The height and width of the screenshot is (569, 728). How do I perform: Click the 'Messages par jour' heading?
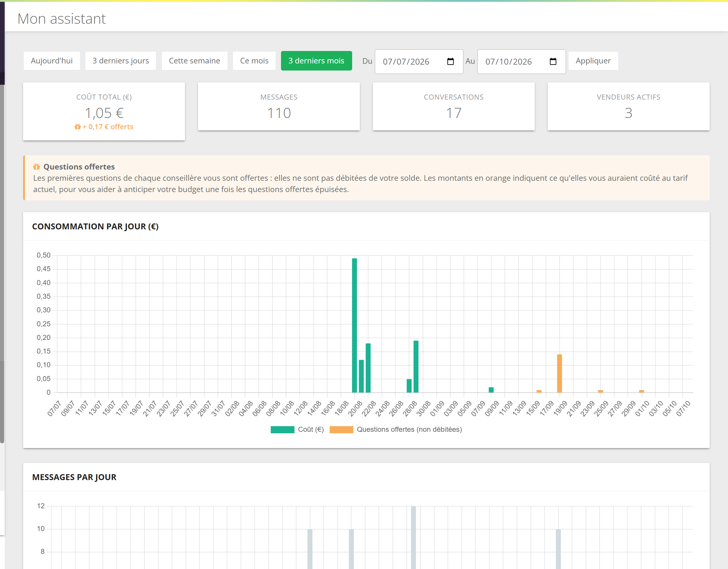74,477
